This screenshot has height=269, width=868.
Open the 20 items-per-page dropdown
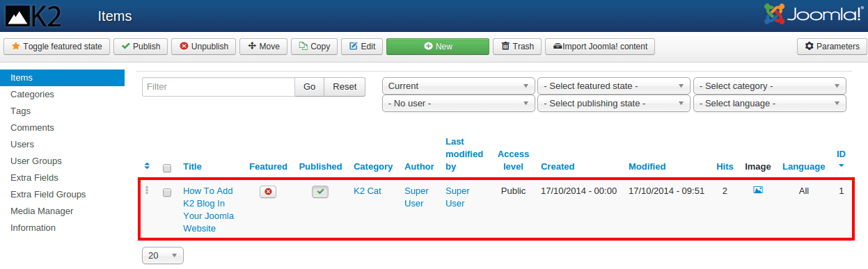tap(162, 256)
